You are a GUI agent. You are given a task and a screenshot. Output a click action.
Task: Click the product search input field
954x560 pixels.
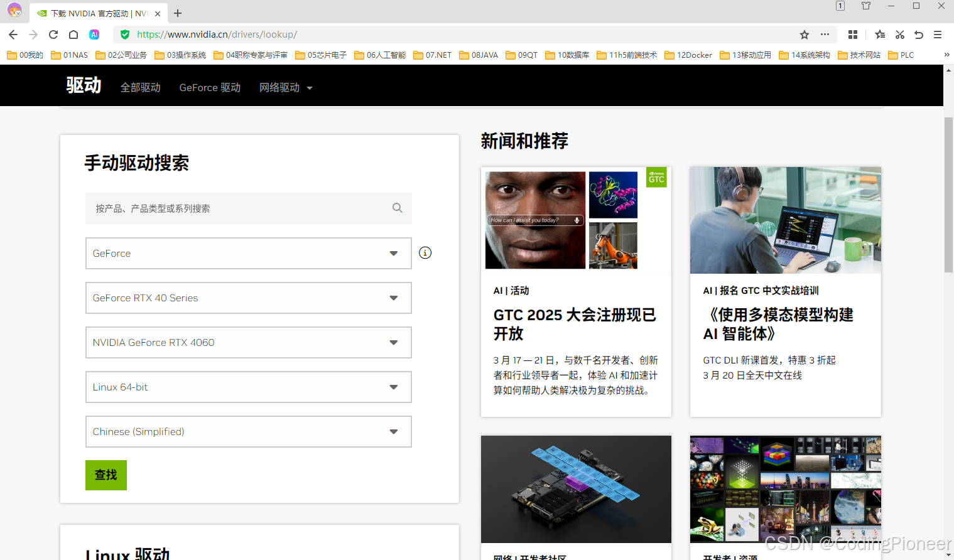click(x=249, y=208)
